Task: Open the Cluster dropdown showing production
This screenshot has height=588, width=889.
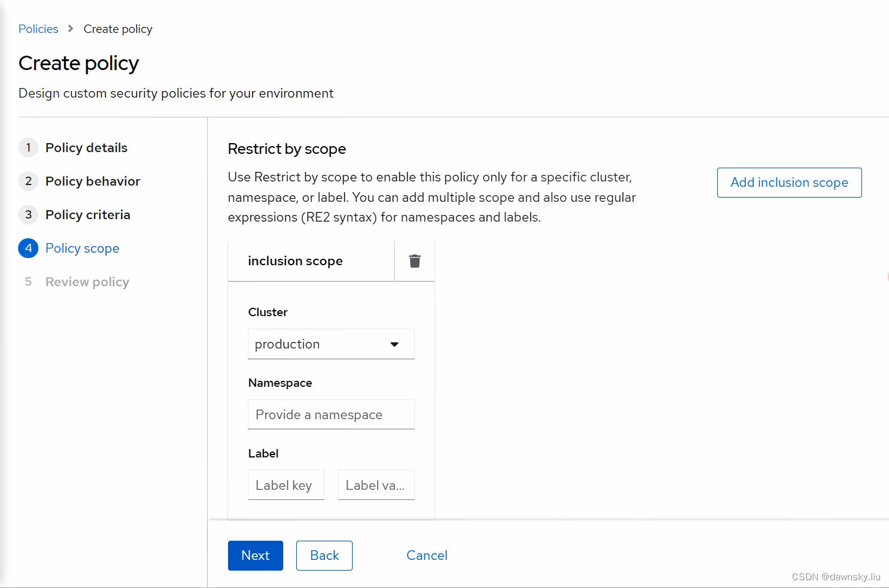Action: coord(331,344)
